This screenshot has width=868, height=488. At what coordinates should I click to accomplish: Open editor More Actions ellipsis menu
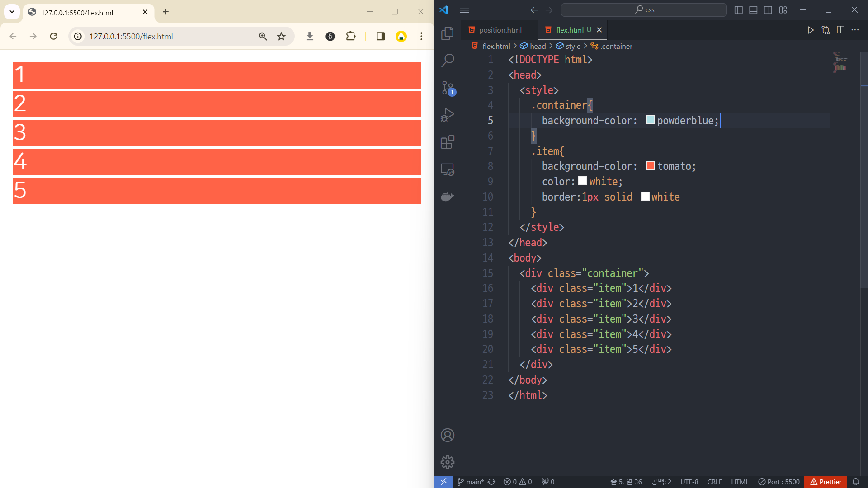coord(855,30)
